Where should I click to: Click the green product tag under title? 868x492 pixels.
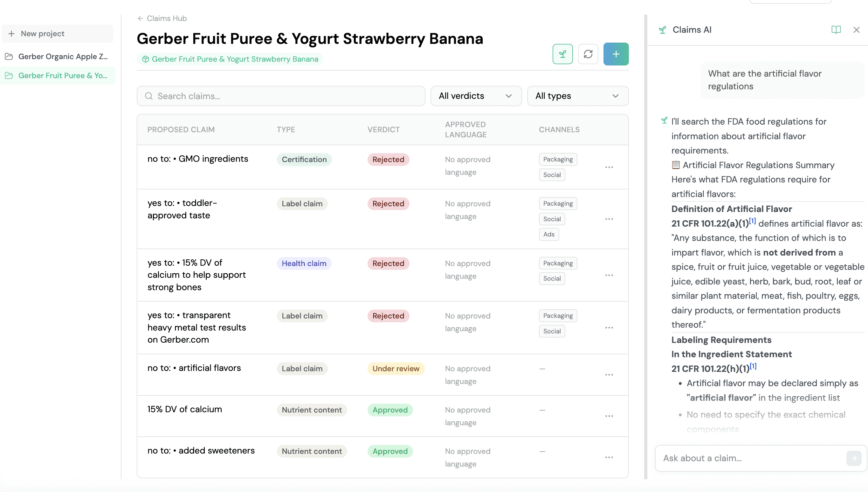pos(230,59)
